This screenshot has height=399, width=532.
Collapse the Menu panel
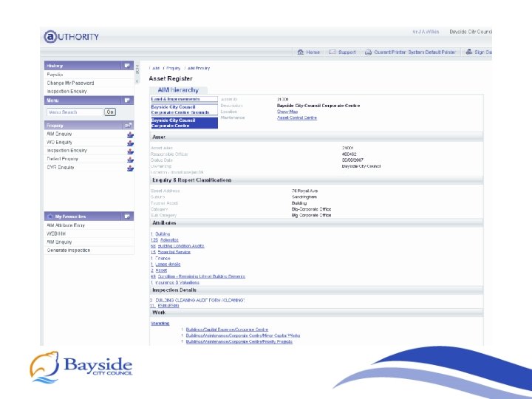pyautogui.click(x=127, y=100)
